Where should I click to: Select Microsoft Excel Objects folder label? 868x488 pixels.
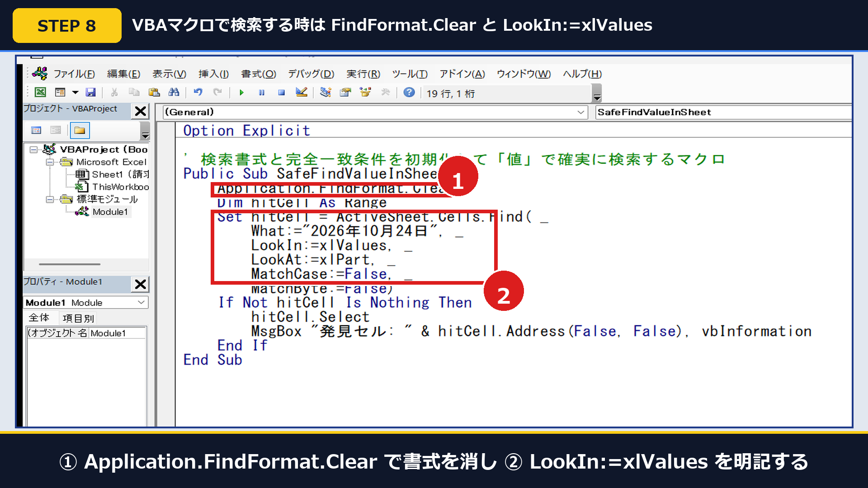click(x=111, y=162)
